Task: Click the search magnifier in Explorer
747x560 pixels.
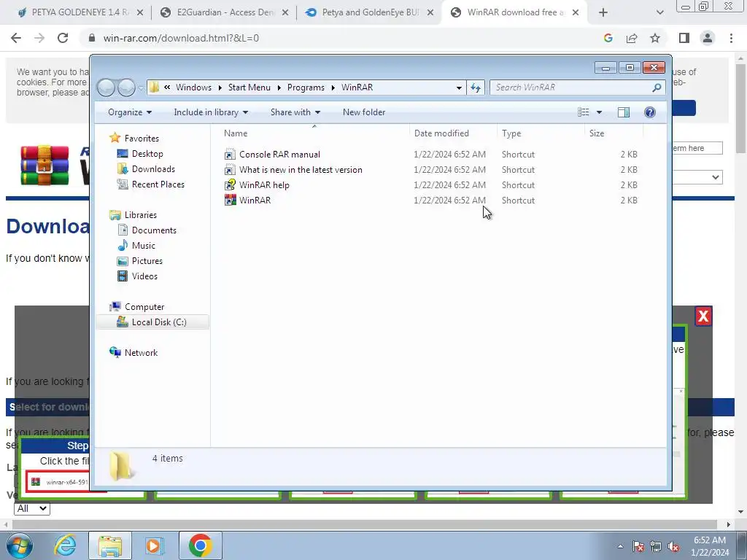Action: tap(657, 87)
